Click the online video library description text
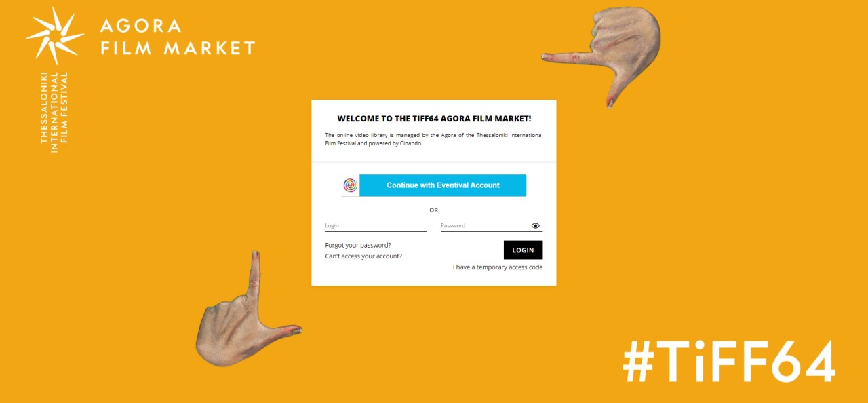This screenshot has width=868, height=403. click(434, 139)
